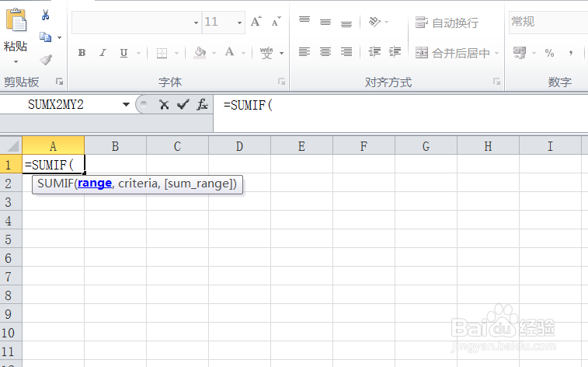Screen dimensions: 588x367
Task: Center text horizontally
Action: (x=325, y=52)
